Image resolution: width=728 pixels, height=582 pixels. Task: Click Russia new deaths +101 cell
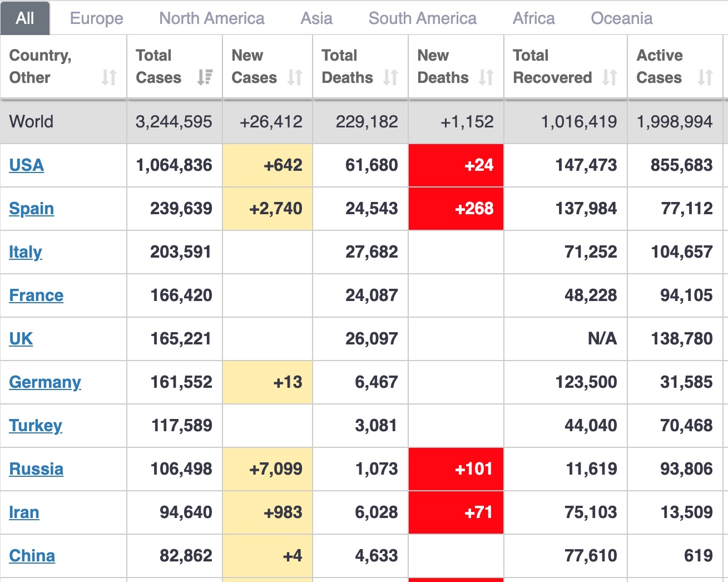(456, 469)
